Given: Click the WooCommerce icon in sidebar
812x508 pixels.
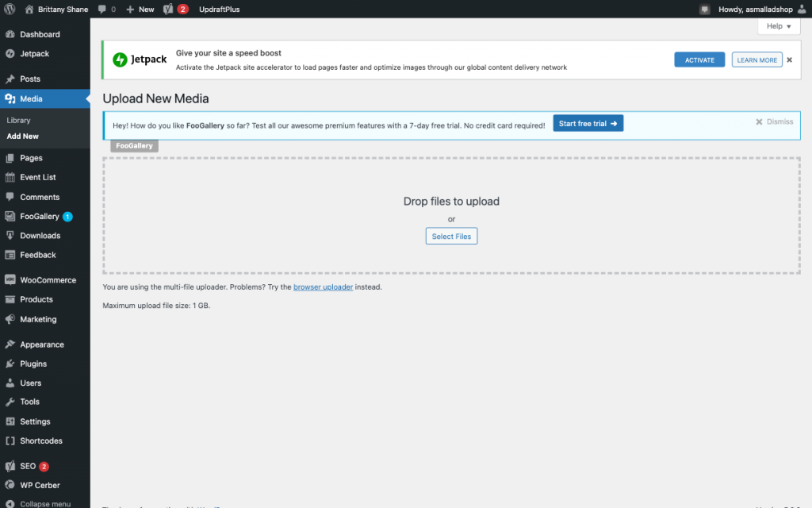Looking at the screenshot, I should [10, 280].
